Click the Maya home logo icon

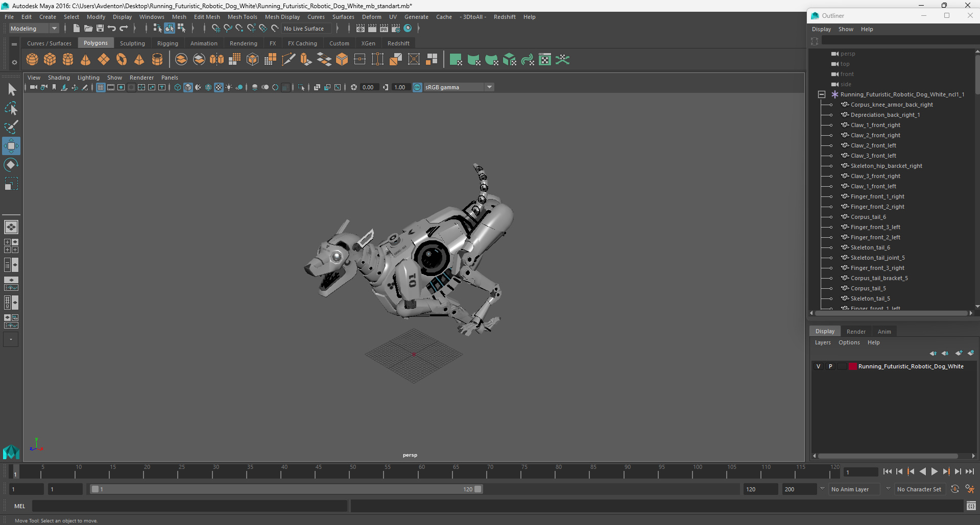click(11, 452)
